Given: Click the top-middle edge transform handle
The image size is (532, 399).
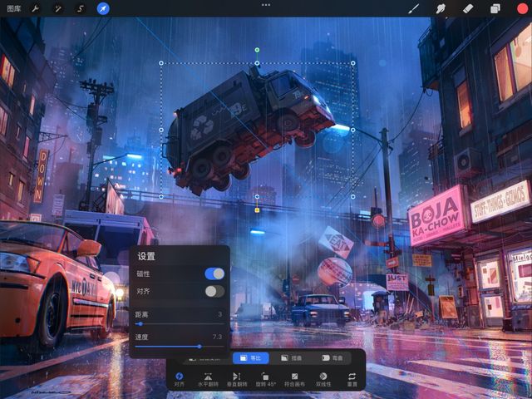Looking at the screenshot, I should tap(257, 63).
